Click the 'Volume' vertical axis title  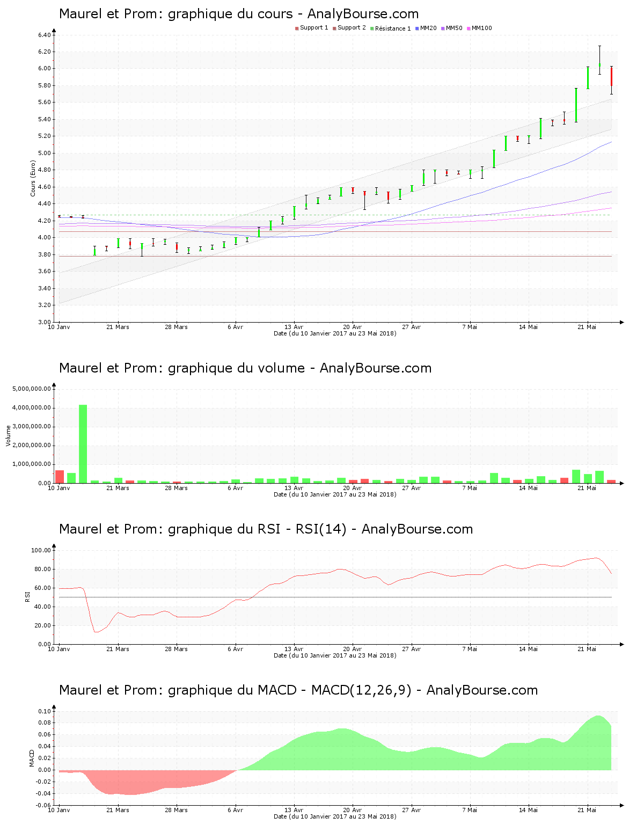[x=8, y=435]
